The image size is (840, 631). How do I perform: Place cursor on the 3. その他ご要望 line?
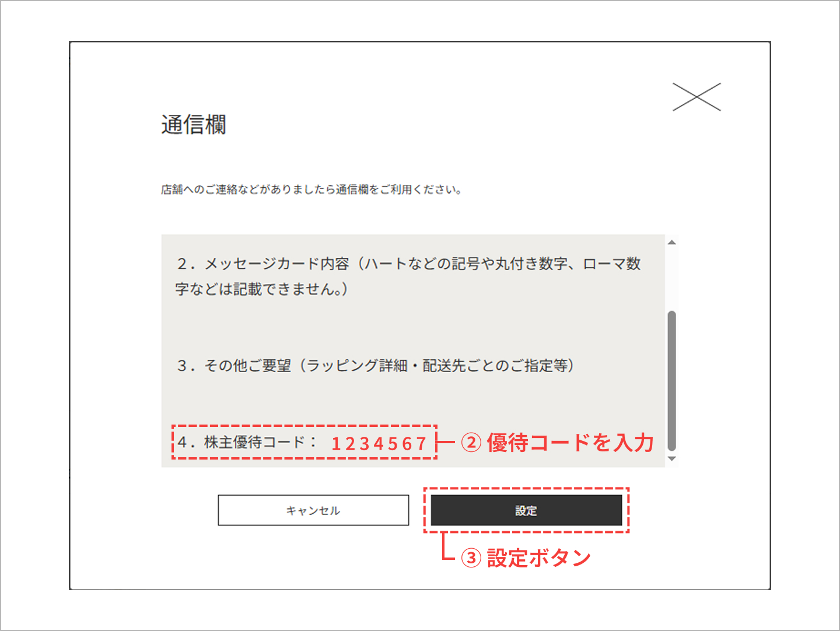[375, 366]
